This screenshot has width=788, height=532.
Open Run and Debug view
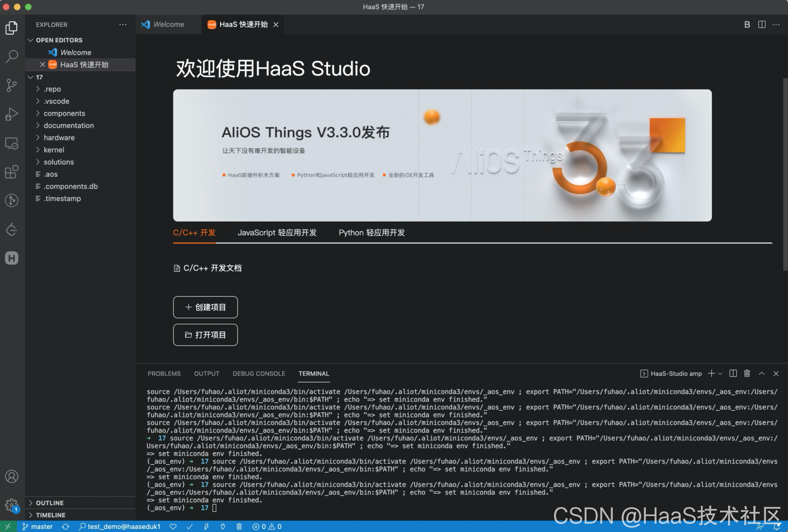(12, 114)
